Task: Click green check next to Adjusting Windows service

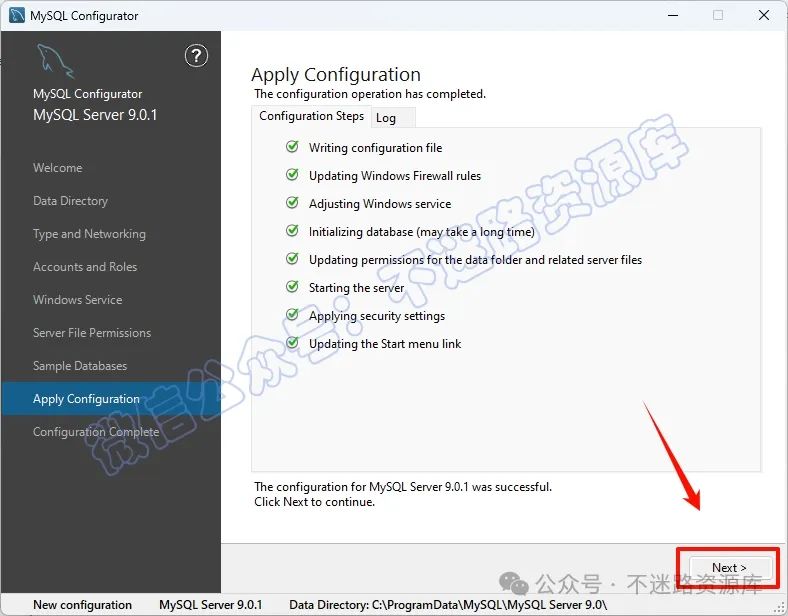Action: click(x=292, y=202)
